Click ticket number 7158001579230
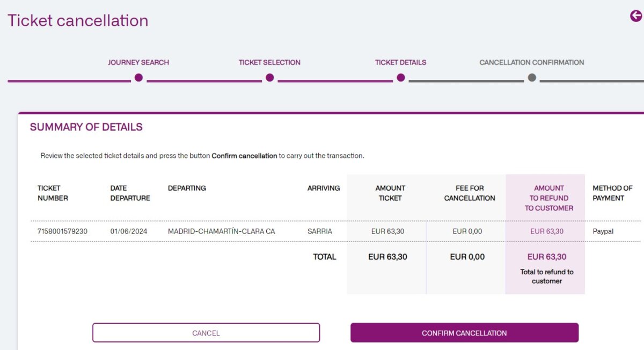Viewport: 644px width, 350px height. (62, 231)
